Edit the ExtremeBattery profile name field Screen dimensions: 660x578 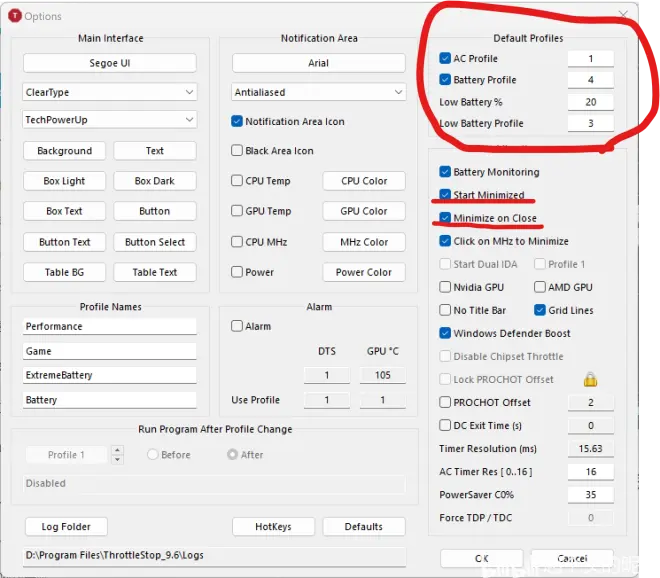(109, 375)
